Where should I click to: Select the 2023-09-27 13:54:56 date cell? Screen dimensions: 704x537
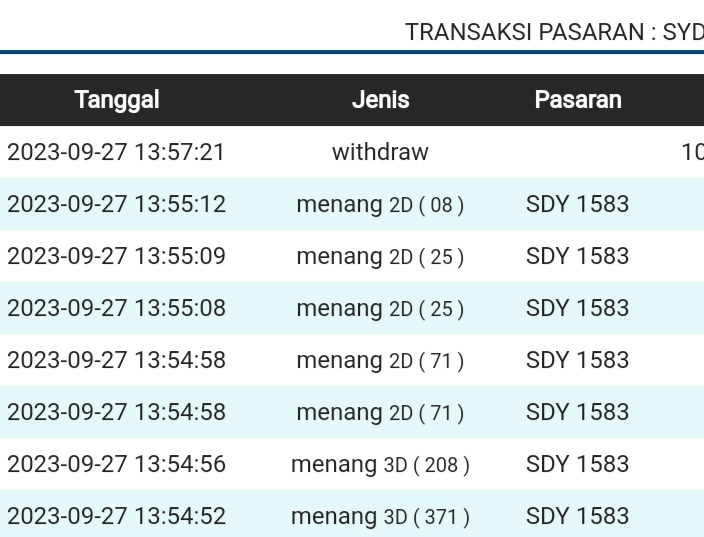116,464
